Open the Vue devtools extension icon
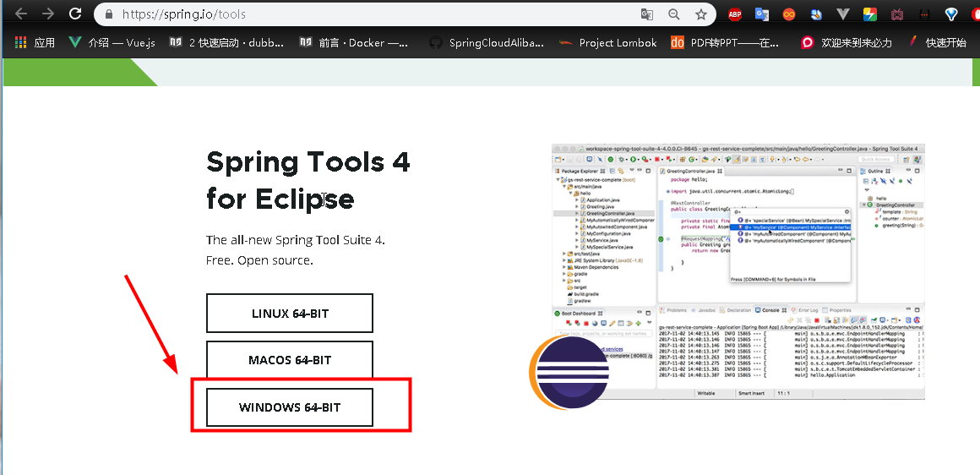 [x=843, y=14]
